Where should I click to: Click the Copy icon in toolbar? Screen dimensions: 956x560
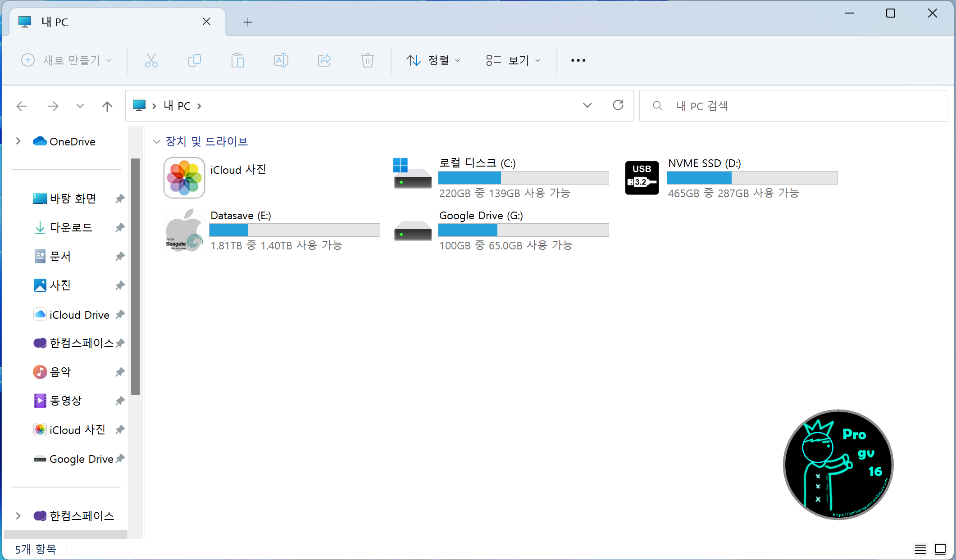tap(194, 60)
